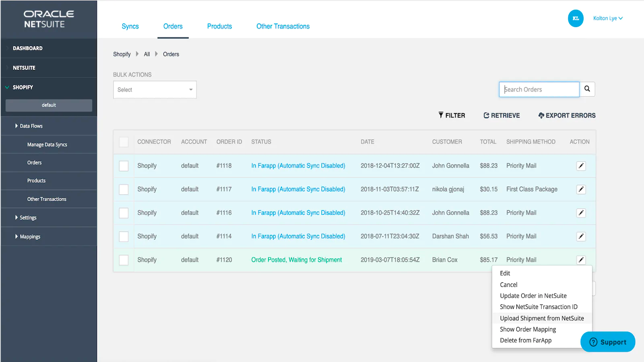Open edit action for order #1116
Image resolution: width=644 pixels, height=362 pixels.
(581, 213)
